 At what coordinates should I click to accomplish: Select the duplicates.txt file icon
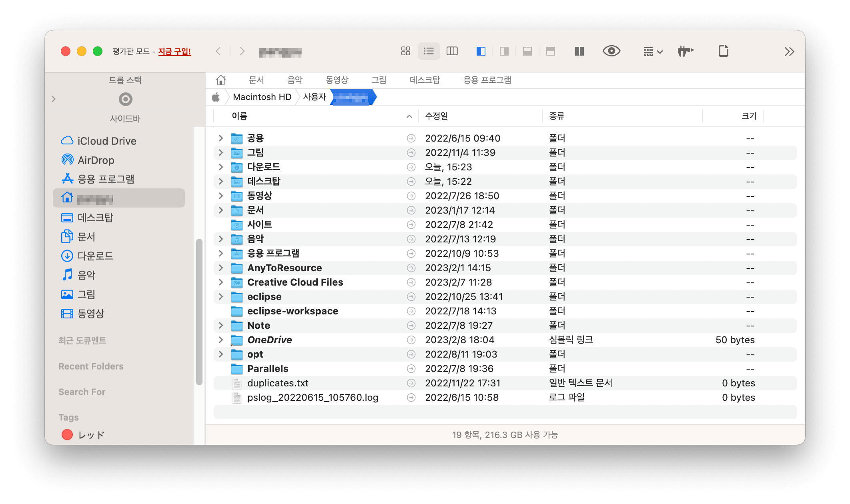(237, 383)
